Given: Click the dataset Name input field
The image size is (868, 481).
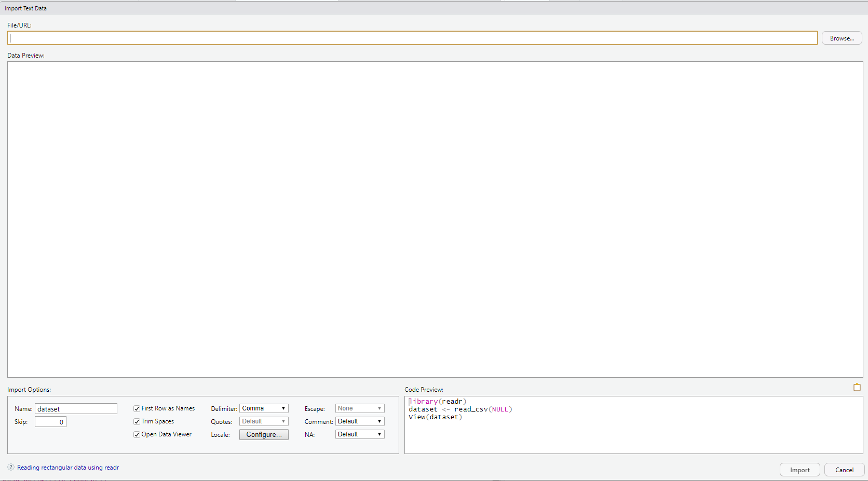Looking at the screenshot, I should tap(76, 409).
